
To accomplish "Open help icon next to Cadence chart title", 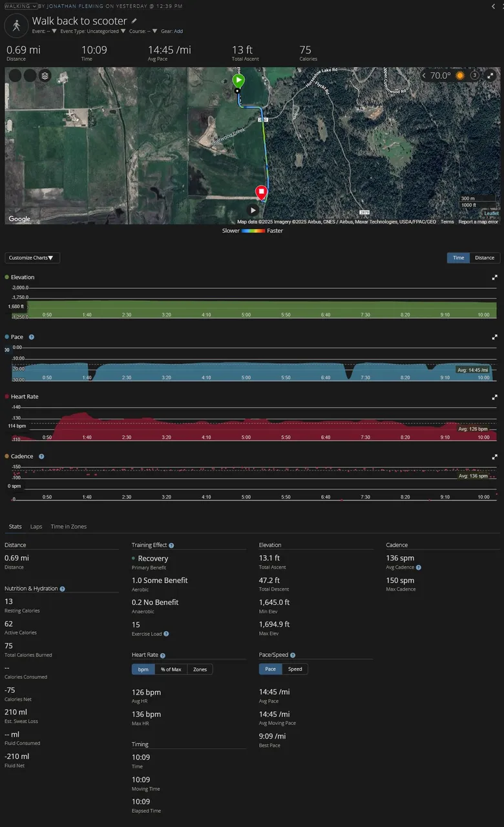I will 41,456.
